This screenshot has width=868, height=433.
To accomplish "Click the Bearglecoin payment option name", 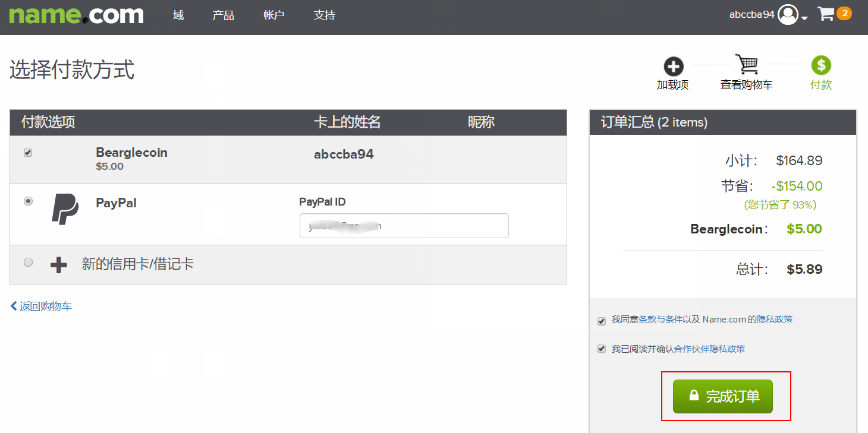I will point(131,153).
